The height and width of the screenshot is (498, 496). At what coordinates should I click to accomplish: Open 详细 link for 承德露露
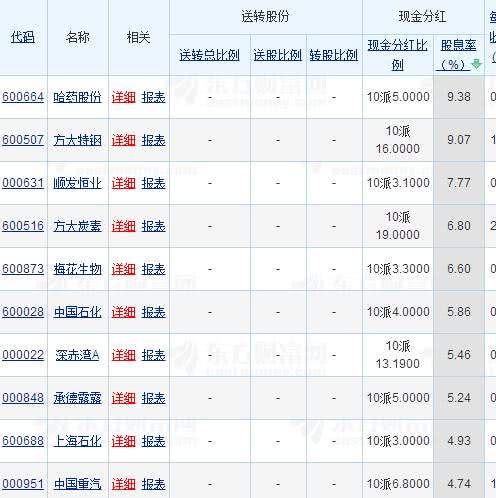(x=124, y=398)
